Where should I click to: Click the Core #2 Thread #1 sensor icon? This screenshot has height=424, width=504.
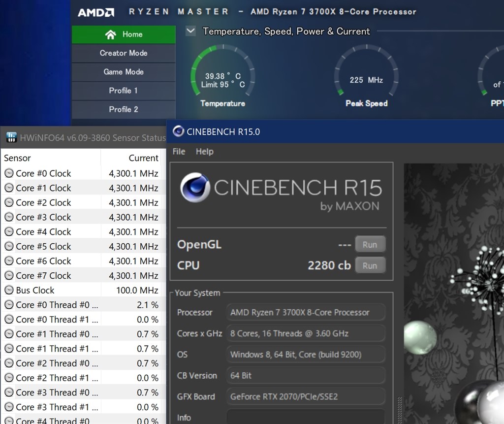[9, 378]
